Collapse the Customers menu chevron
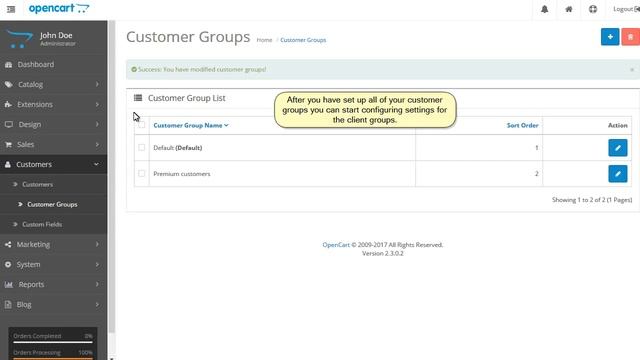640x360 pixels. [96, 164]
